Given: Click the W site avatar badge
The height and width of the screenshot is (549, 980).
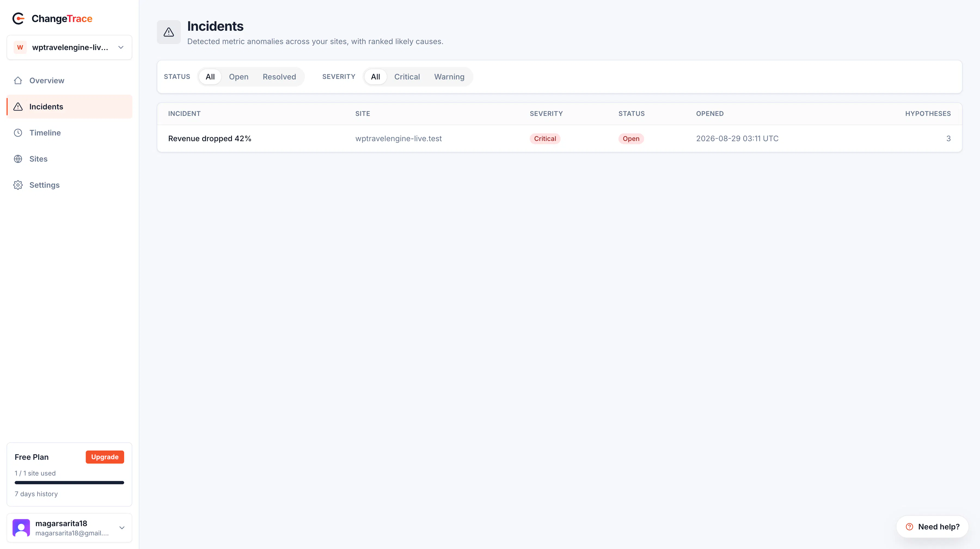Looking at the screenshot, I should click(20, 48).
